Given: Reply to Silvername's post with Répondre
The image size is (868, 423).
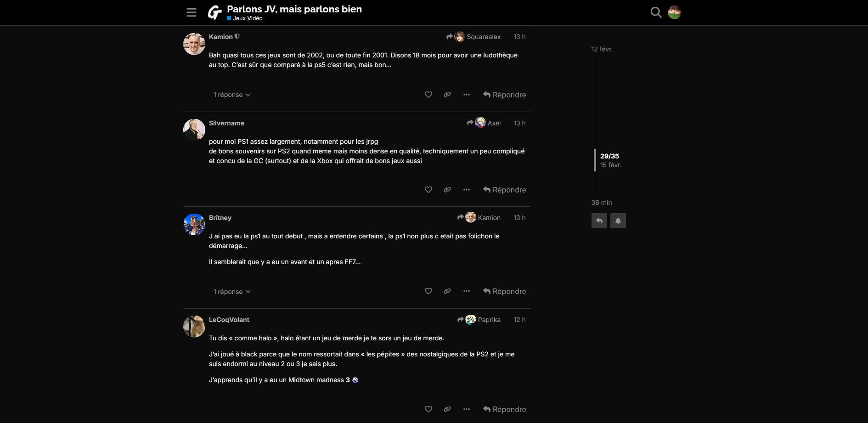Looking at the screenshot, I should 505,190.
